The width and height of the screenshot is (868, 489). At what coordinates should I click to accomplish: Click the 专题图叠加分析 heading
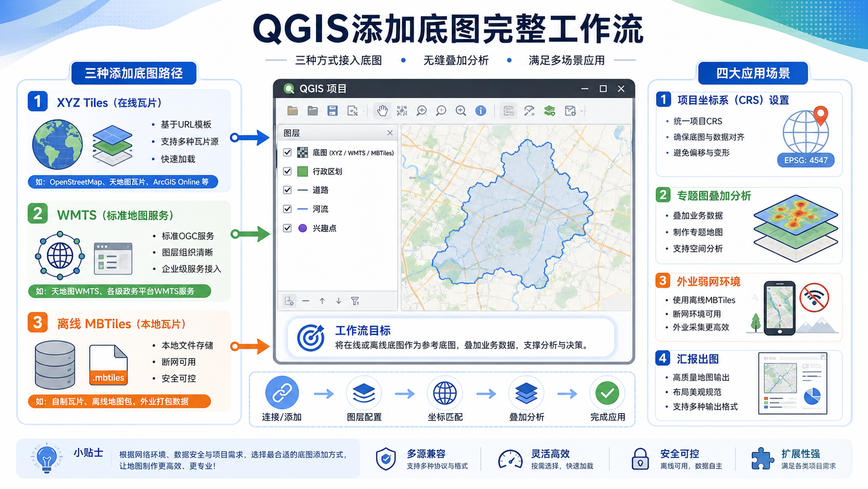(x=714, y=196)
